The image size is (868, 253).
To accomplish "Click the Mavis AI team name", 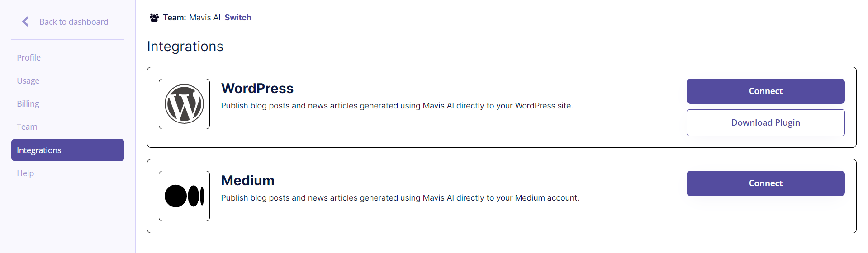I will [x=205, y=18].
